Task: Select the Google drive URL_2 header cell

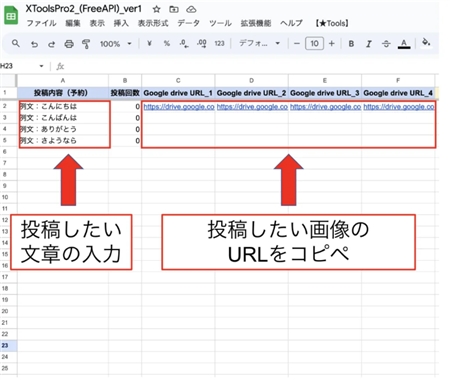Action: (x=251, y=93)
